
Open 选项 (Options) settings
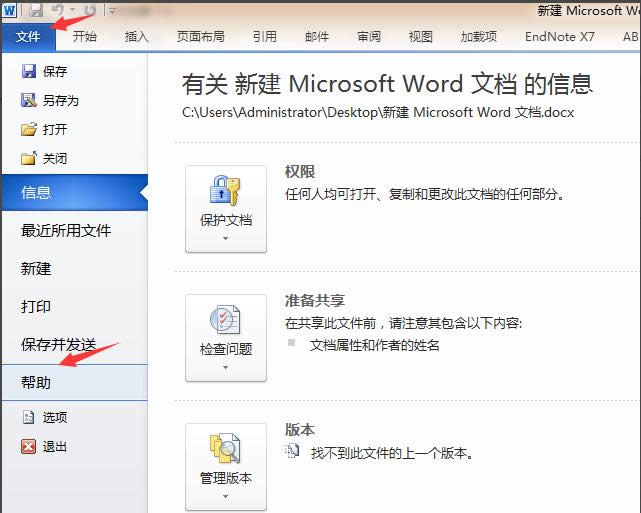pyautogui.click(x=54, y=417)
